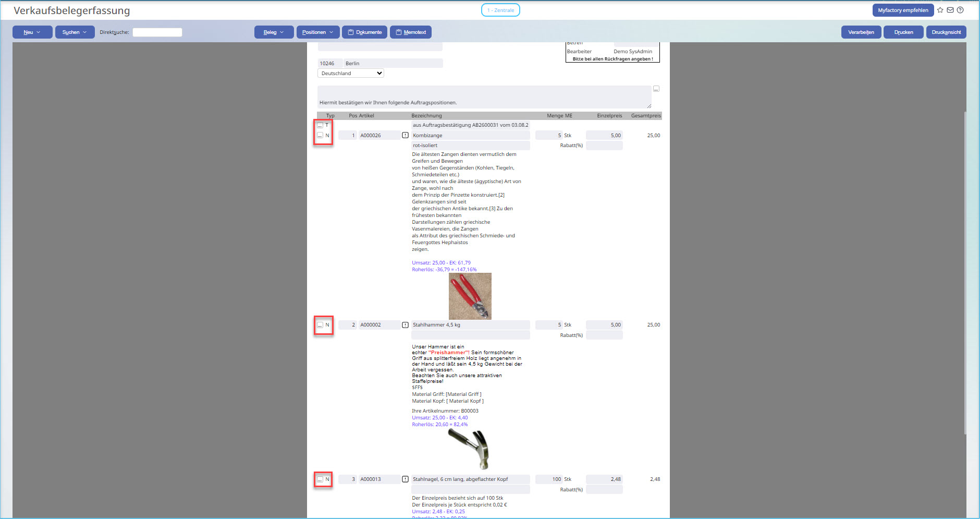This screenshot has width=980, height=519.
Task: Click the Bearbeiter value Demo SysAdmin
Action: coord(633,52)
